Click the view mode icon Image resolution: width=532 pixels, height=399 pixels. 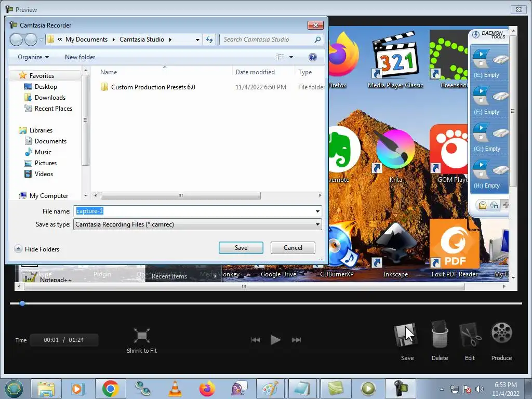280,57
